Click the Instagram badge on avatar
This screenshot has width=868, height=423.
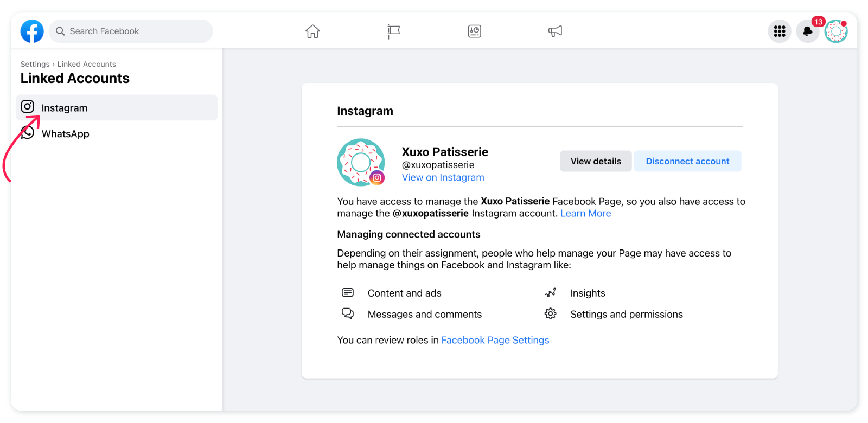pos(377,177)
